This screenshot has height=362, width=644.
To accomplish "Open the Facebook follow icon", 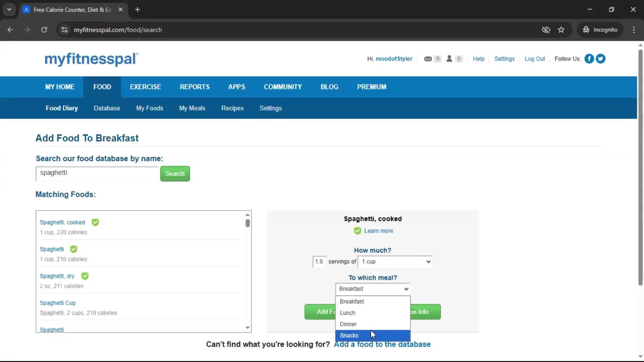I will coord(589,59).
